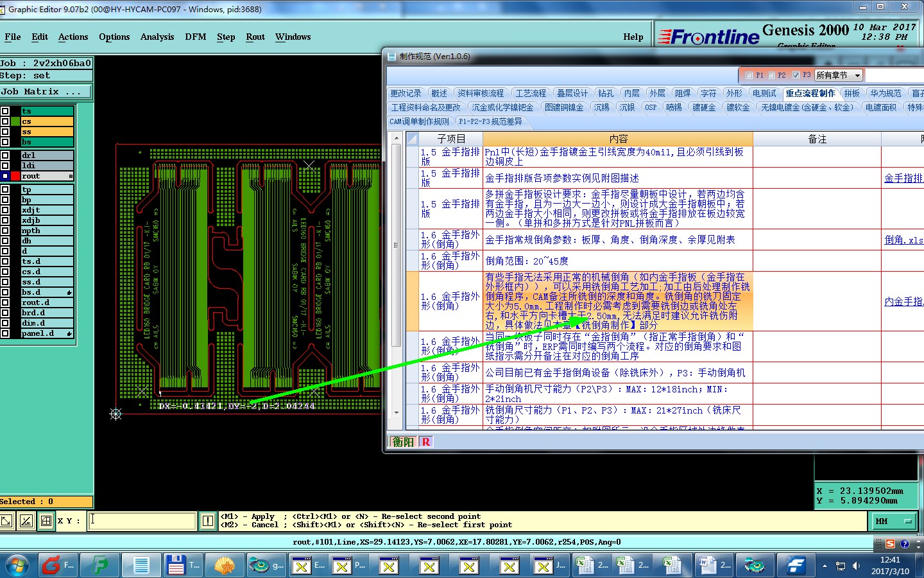Show hidden tray icons arrow
924x578 pixels.
pos(825,566)
